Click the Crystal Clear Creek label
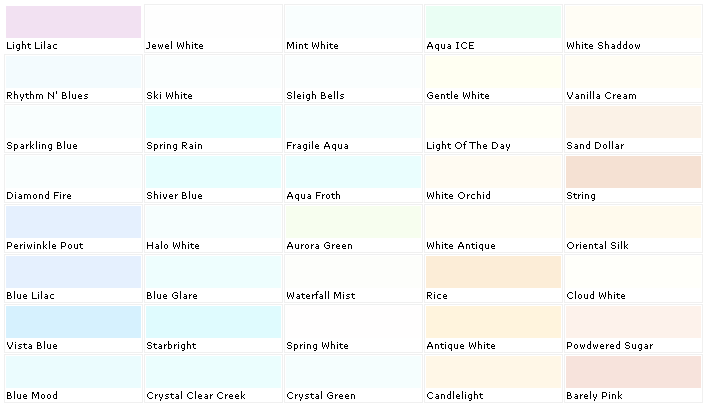 pyautogui.click(x=198, y=396)
